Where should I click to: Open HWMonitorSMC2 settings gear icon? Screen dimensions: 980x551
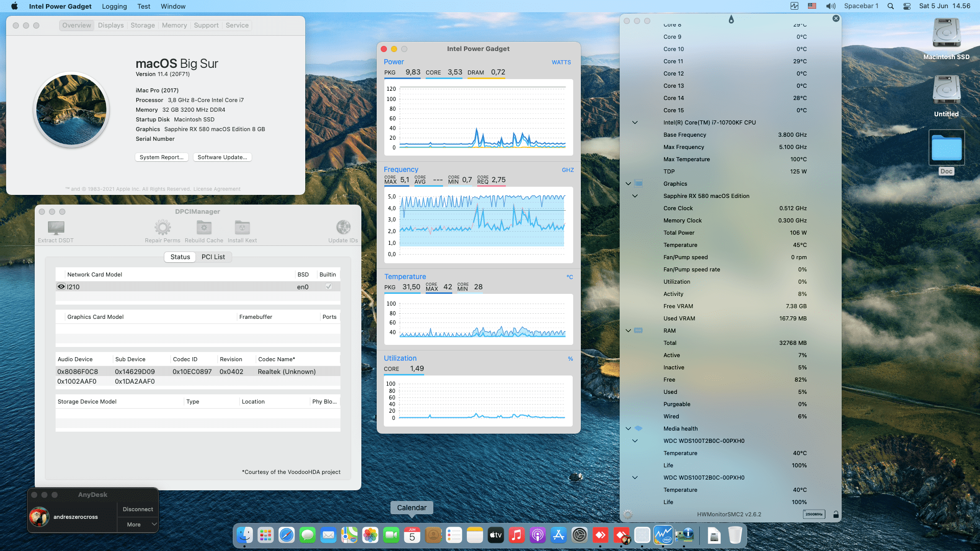click(628, 514)
